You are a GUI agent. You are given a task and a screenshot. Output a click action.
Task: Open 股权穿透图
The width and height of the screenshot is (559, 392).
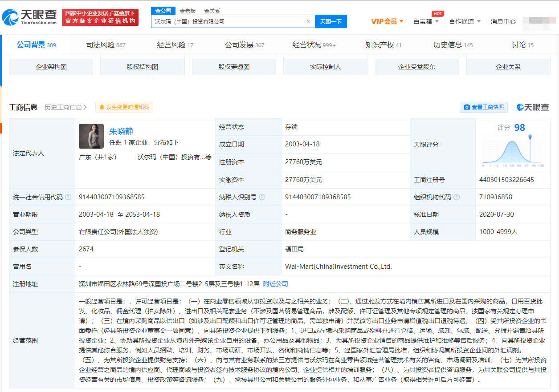tap(234, 67)
